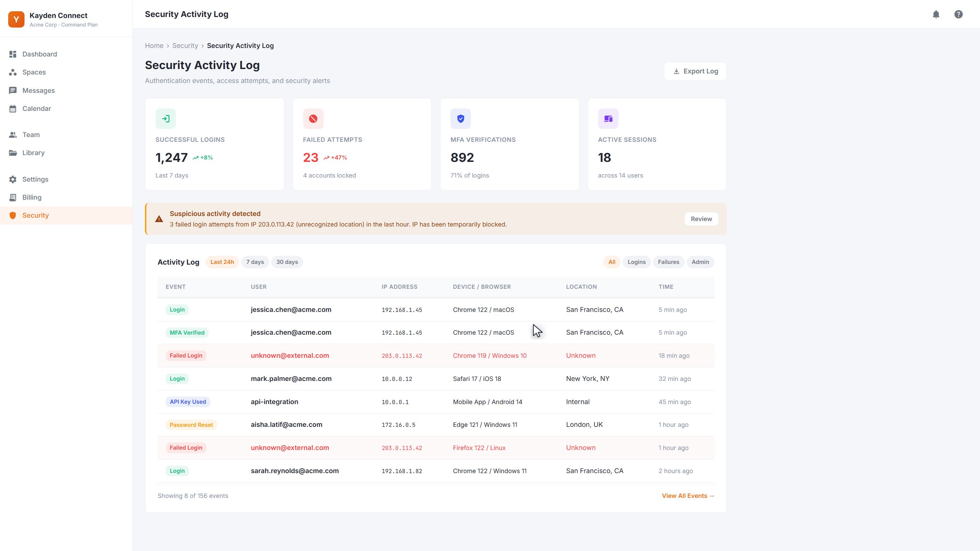This screenshot has width=980, height=551.
Task: Open the notifications bell icon
Action: [936, 14]
